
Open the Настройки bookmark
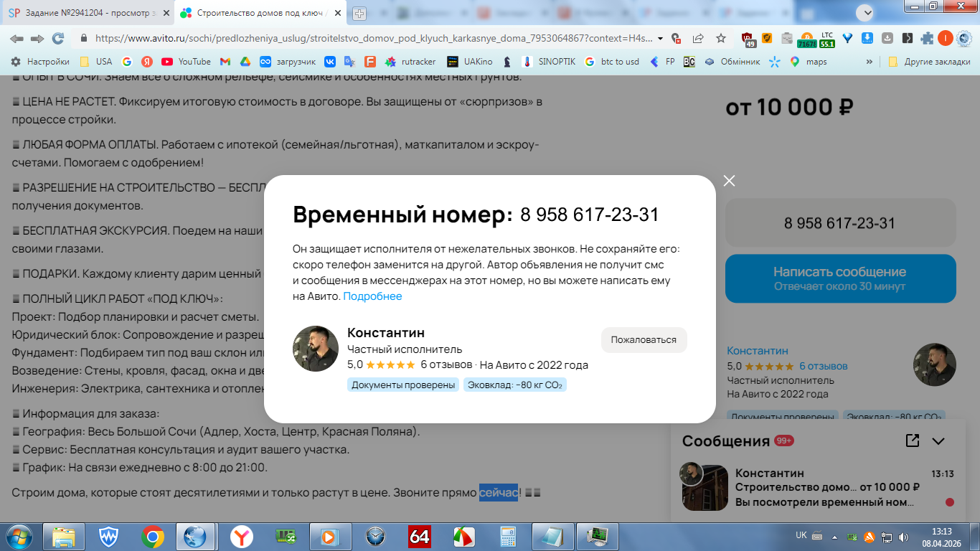tap(40, 62)
